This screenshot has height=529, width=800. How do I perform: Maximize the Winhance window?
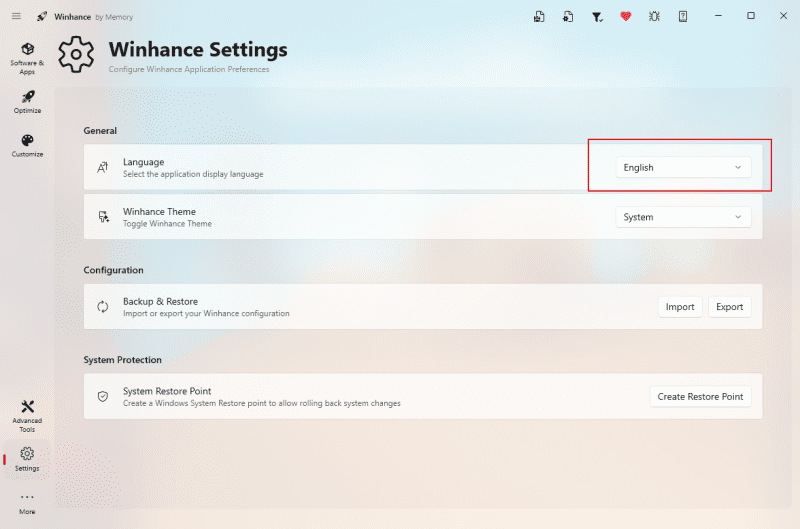tap(751, 16)
